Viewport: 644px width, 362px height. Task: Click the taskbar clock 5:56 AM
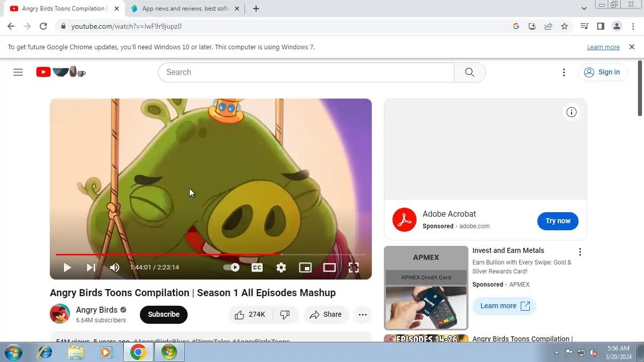pyautogui.click(x=618, y=348)
